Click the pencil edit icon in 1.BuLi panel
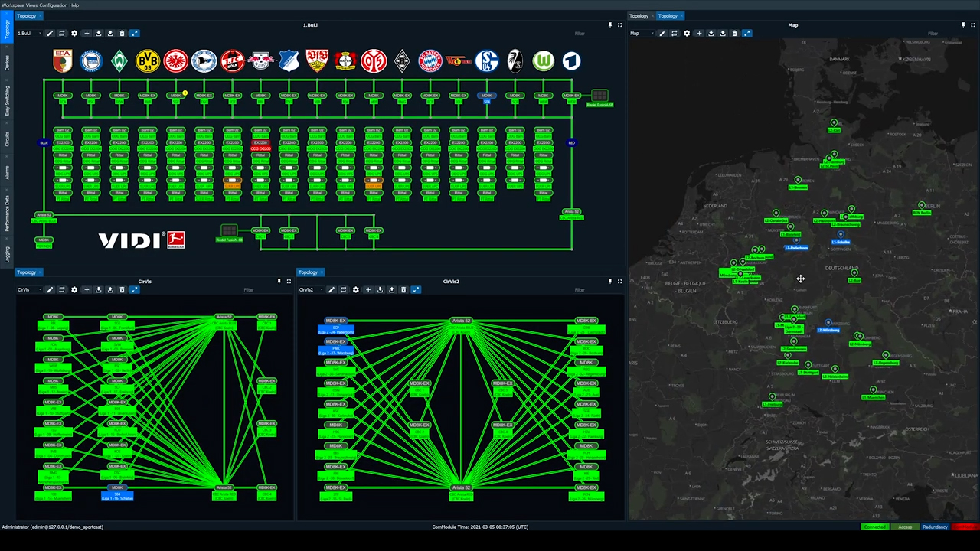The height and width of the screenshot is (551, 980). (x=50, y=34)
